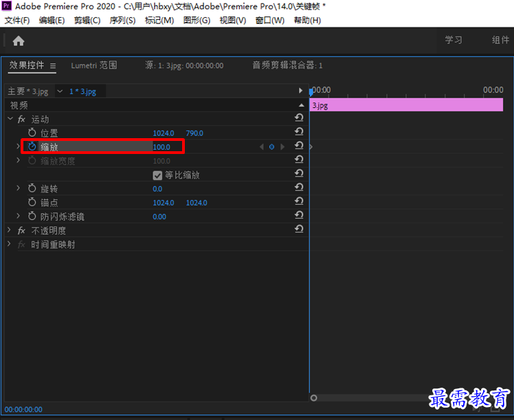Viewport: 514px width, 420px height.
Task: Expand the 时间重映射 effect
Action: pos(9,244)
